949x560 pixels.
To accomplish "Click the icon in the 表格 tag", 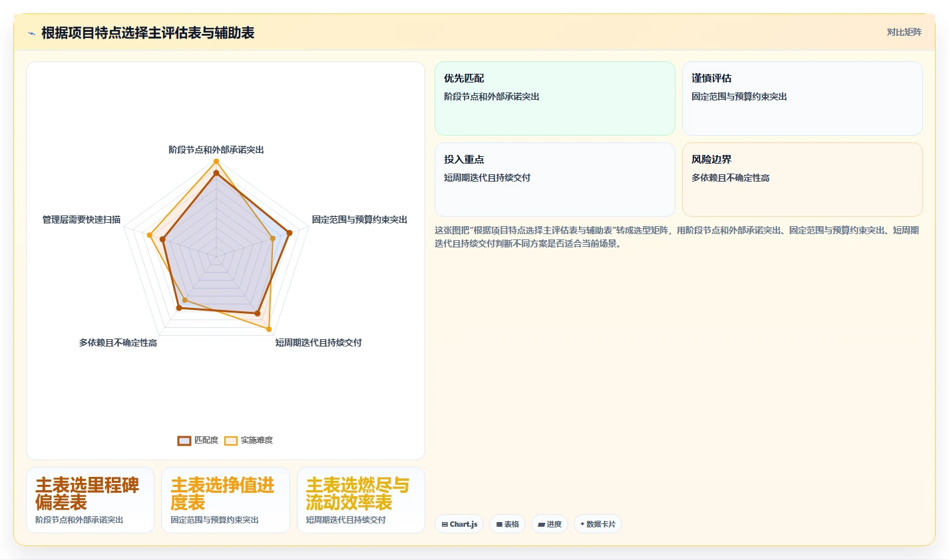I will pyautogui.click(x=499, y=525).
